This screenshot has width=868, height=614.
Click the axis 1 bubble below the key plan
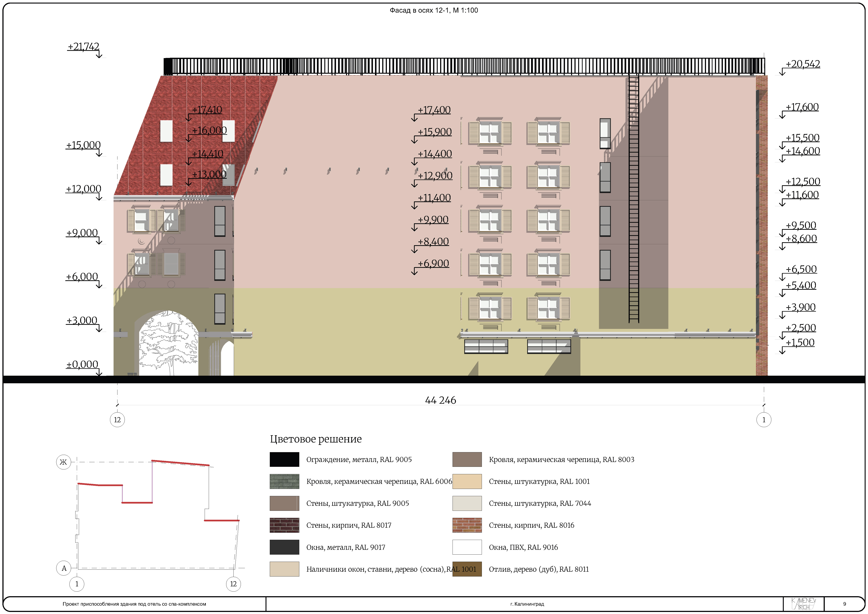pyautogui.click(x=77, y=584)
